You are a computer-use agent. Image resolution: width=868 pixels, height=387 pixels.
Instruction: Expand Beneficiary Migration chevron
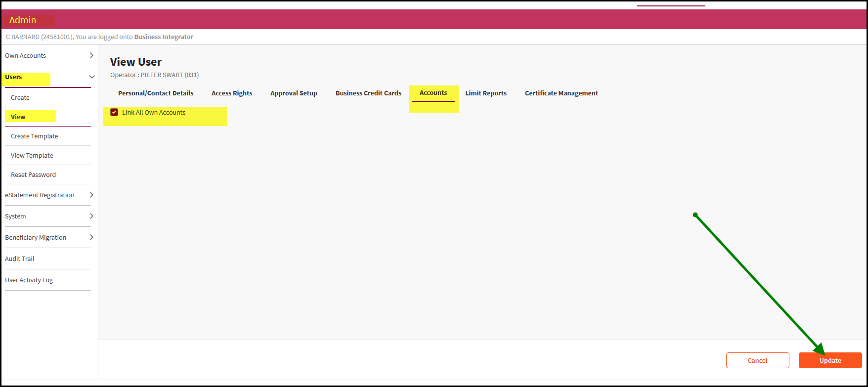pos(91,237)
